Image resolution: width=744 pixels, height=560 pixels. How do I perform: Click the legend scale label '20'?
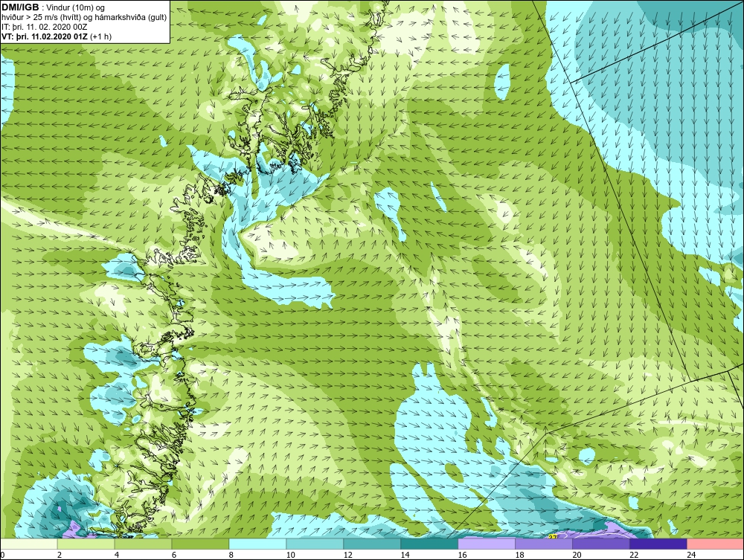[x=577, y=555]
